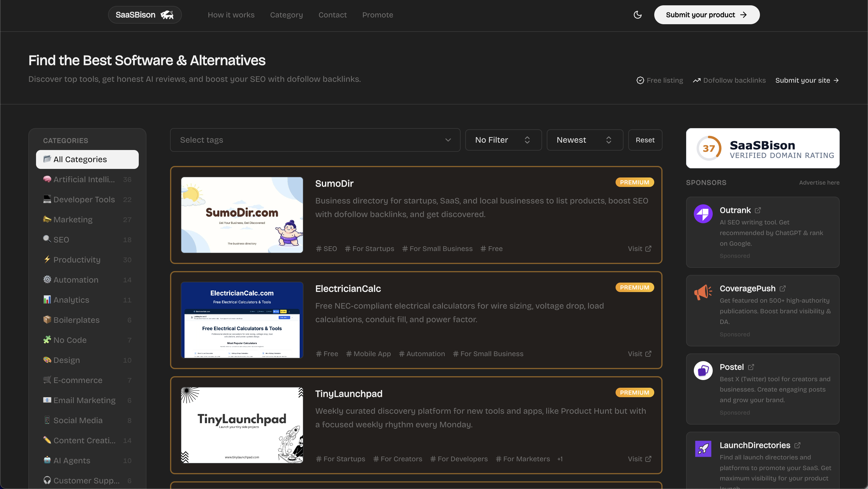The width and height of the screenshot is (868, 489).
Task: Open the SumoDir thumbnail
Action: click(242, 215)
